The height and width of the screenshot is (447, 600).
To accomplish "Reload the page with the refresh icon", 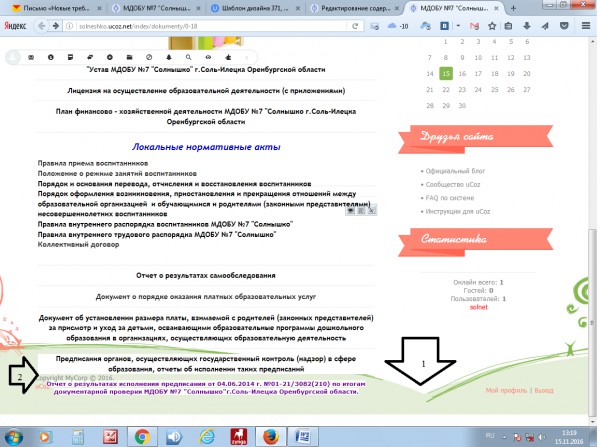I will point(355,26).
